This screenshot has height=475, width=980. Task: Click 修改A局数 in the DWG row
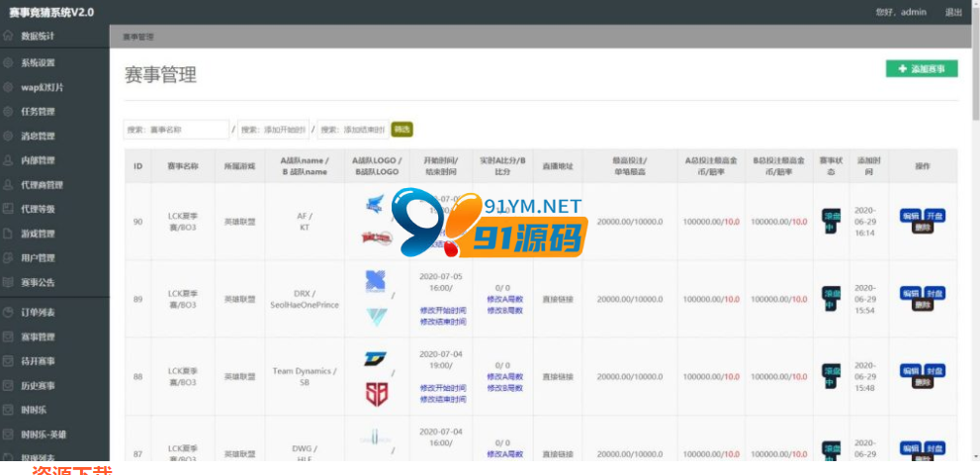[504, 454]
